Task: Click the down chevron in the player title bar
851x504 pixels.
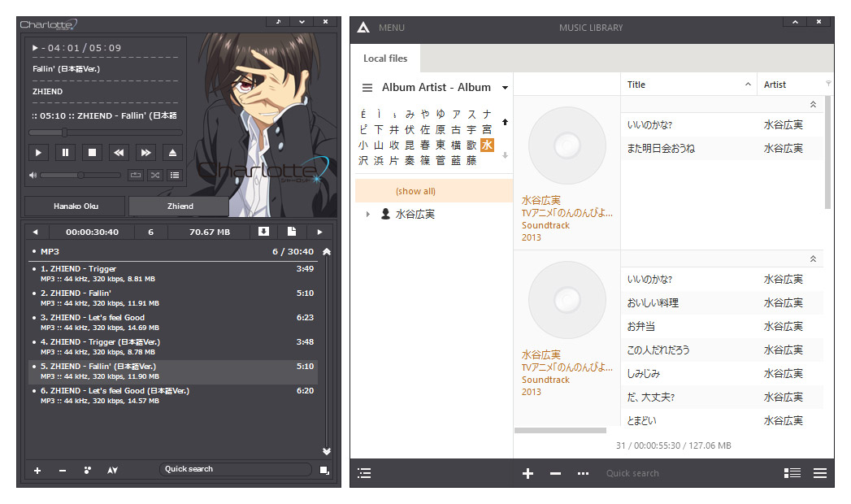Action: [302, 22]
